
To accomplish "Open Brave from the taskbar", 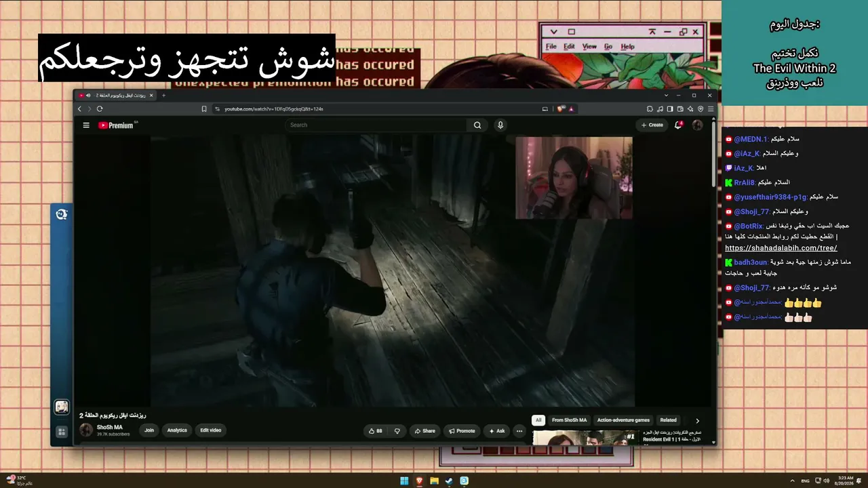I will pos(419,481).
